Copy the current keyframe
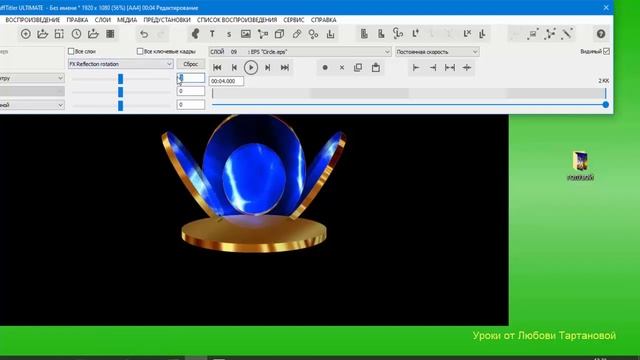 click(358, 67)
